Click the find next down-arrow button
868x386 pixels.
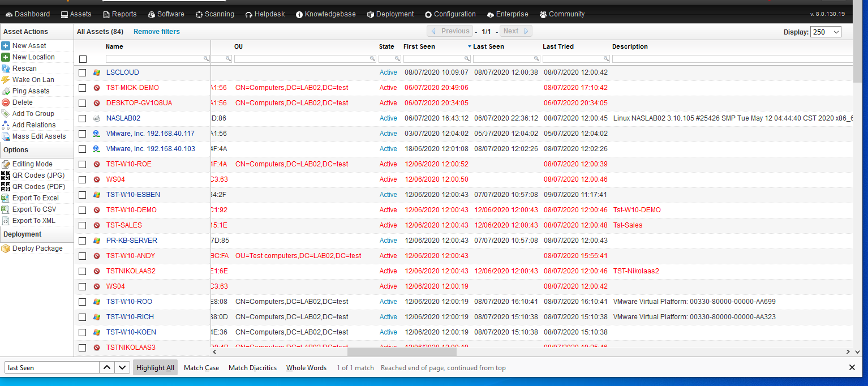(x=122, y=368)
